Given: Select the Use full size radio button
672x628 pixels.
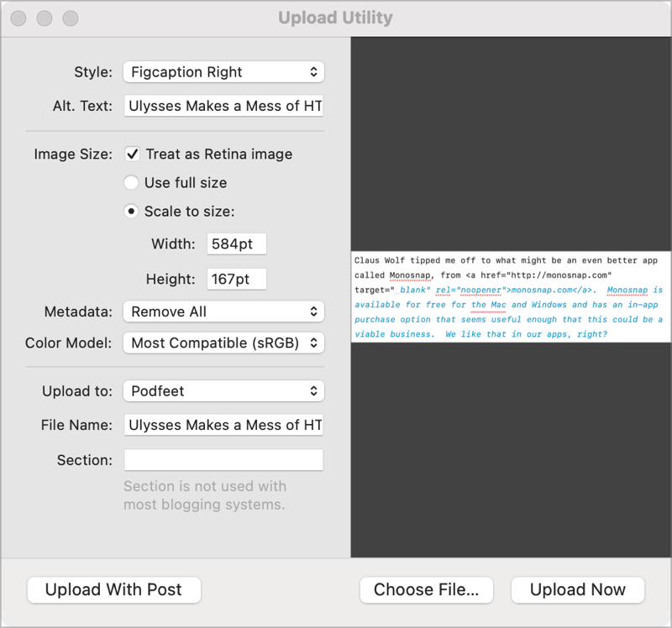Looking at the screenshot, I should click(132, 182).
